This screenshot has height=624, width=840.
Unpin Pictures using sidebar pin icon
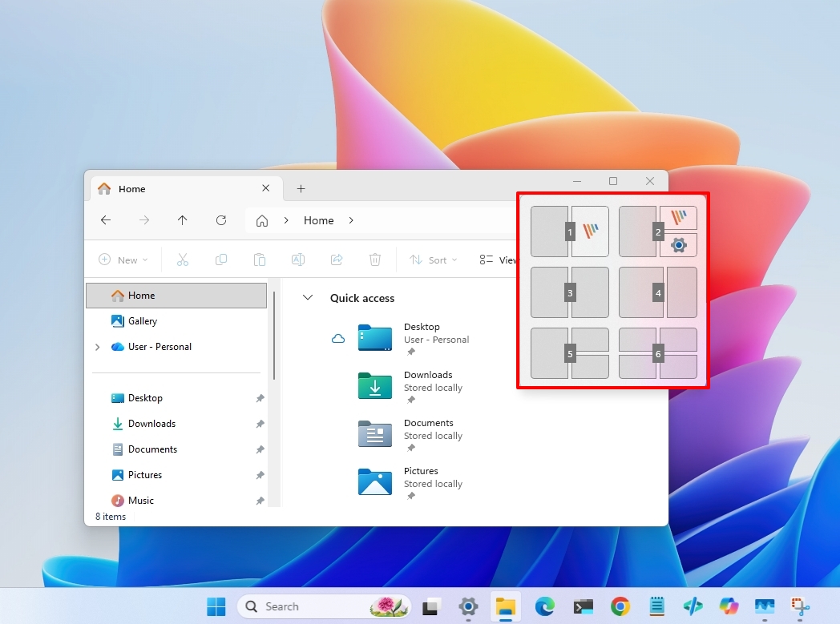[x=260, y=475]
